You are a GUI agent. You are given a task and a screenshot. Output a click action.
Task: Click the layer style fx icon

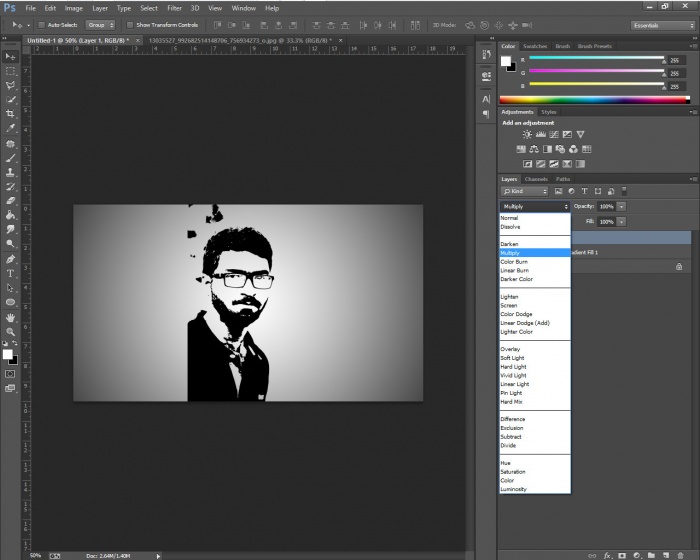pos(607,553)
